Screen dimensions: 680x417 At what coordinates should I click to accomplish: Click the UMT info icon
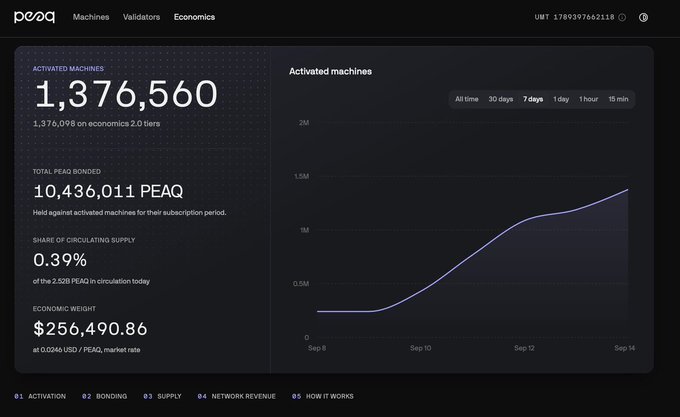pos(622,17)
